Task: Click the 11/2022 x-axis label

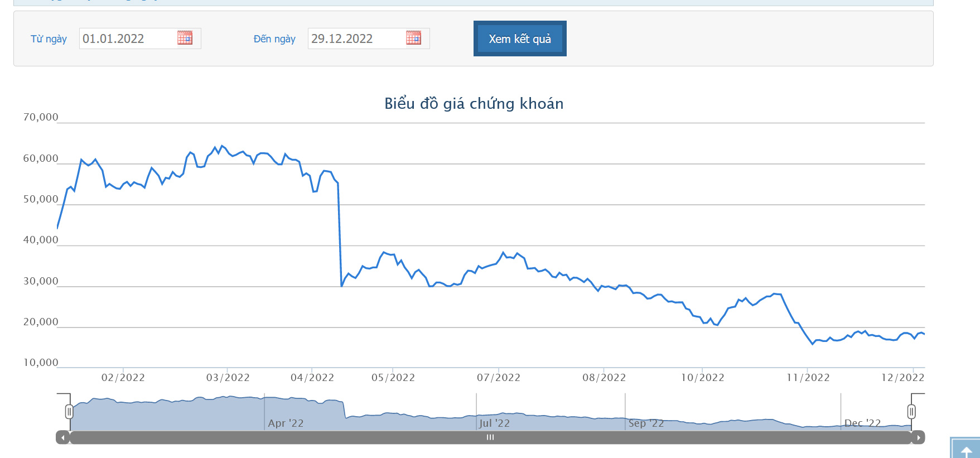Action: point(808,378)
